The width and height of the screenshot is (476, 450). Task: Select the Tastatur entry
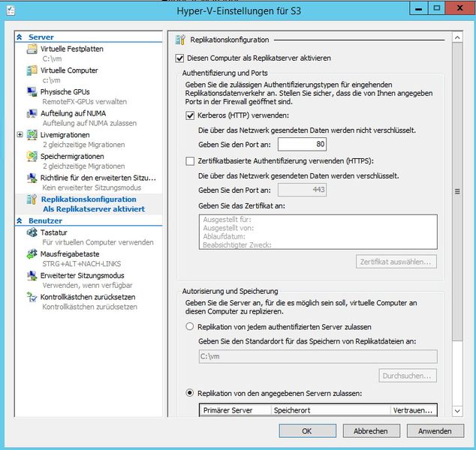[54, 232]
